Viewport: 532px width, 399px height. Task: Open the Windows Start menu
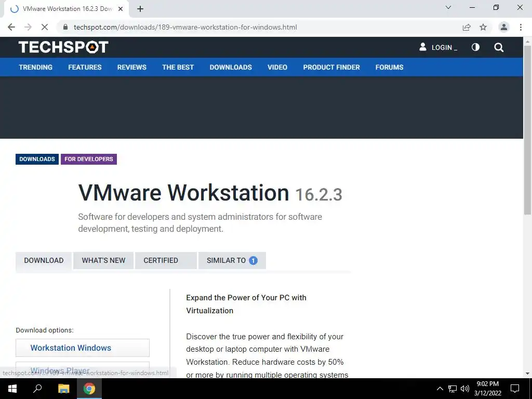(12, 389)
